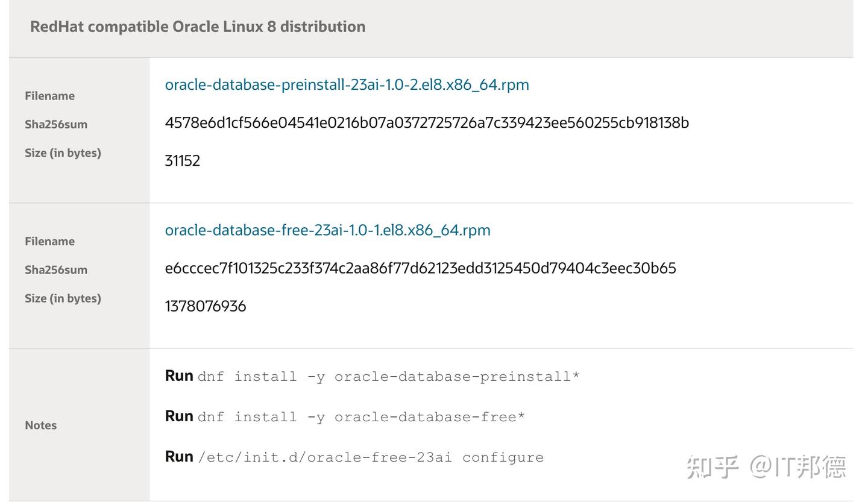Click the Notes row label
This screenshot has height=502, width=868.
(x=40, y=425)
